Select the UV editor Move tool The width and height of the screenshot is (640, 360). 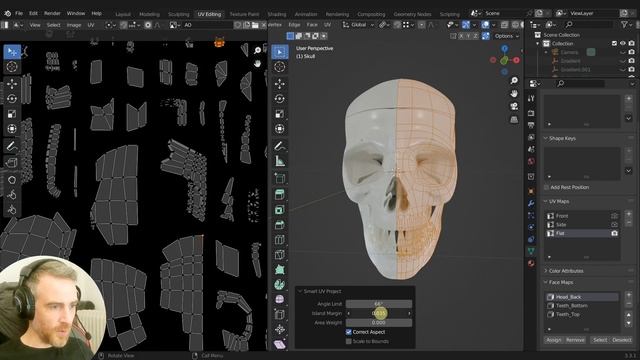12,84
